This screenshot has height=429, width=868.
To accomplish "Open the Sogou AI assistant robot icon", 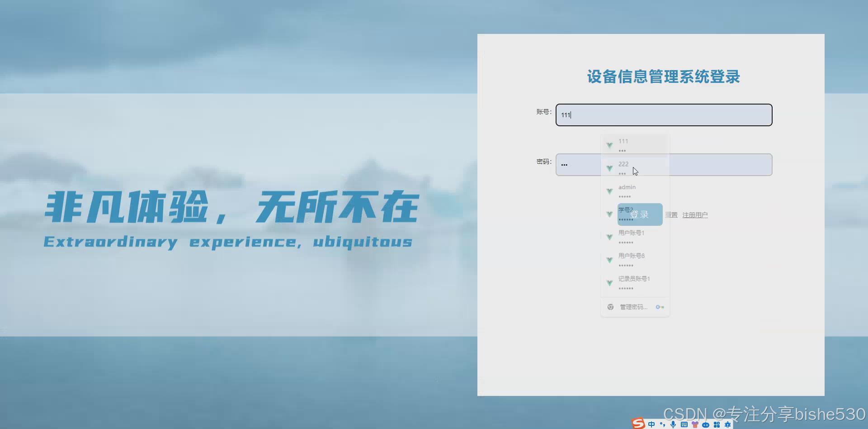I will pyautogui.click(x=705, y=424).
